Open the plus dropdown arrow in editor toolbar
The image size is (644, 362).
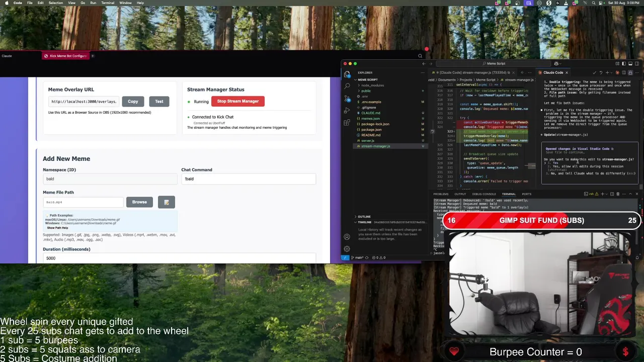point(611,72)
